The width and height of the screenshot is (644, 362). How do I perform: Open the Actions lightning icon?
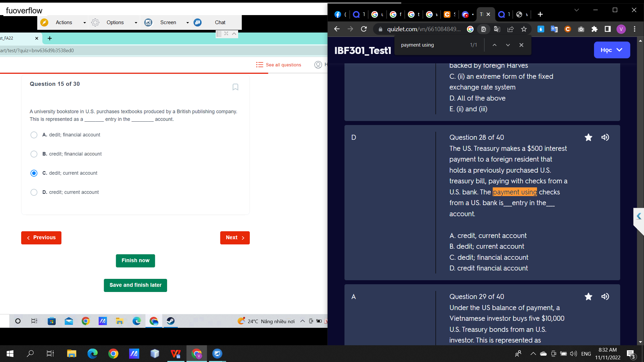(x=44, y=22)
